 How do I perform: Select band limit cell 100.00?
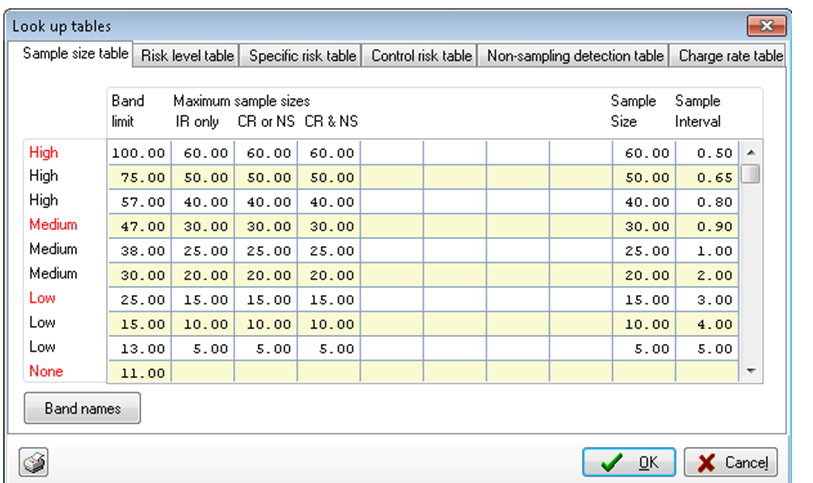139,153
